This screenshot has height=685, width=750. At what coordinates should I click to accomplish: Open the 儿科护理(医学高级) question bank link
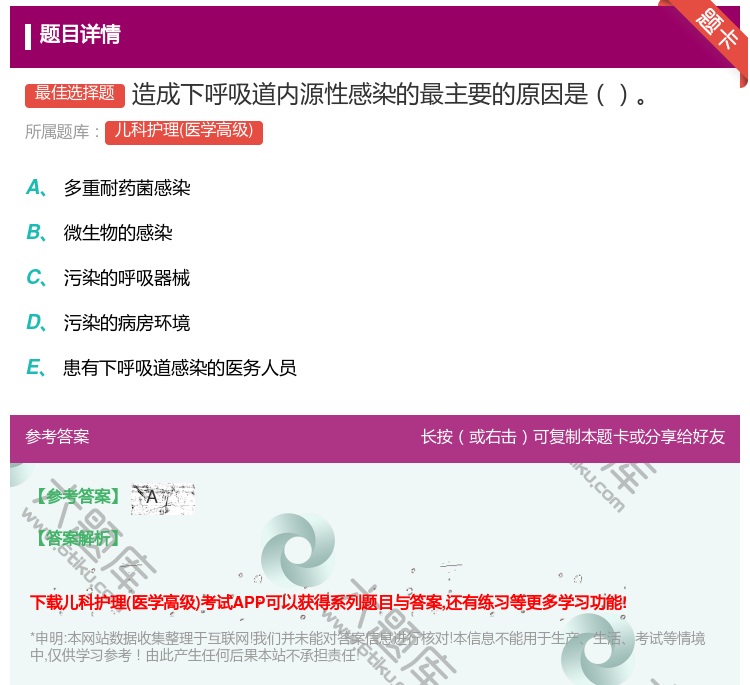click(x=184, y=132)
